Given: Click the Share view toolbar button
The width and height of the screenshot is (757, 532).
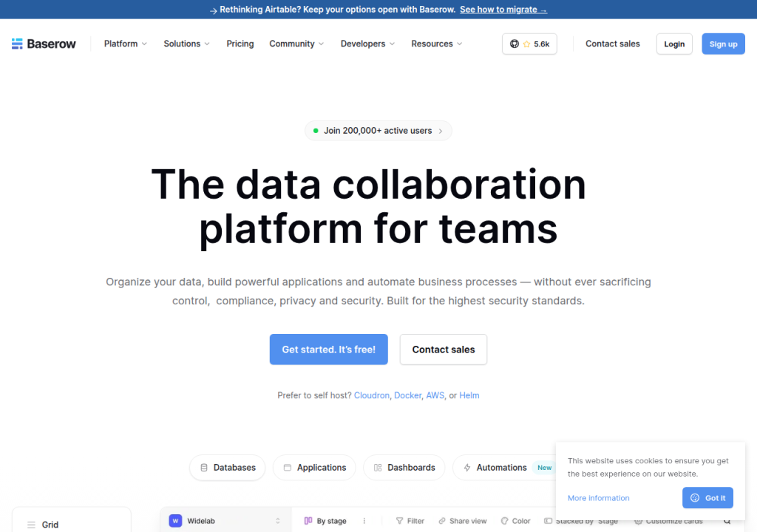Looking at the screenshot, I should click(463, 521).
